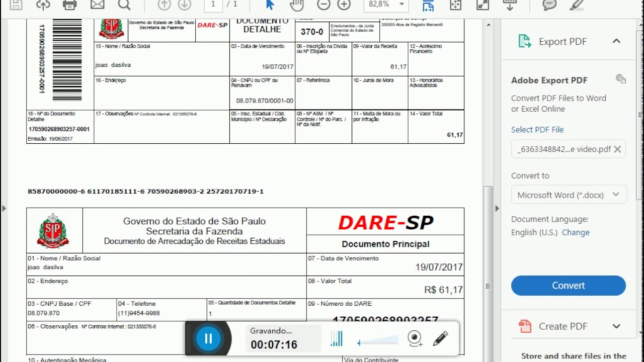
Task: Click the fit one full page icon
Action: 455,5
